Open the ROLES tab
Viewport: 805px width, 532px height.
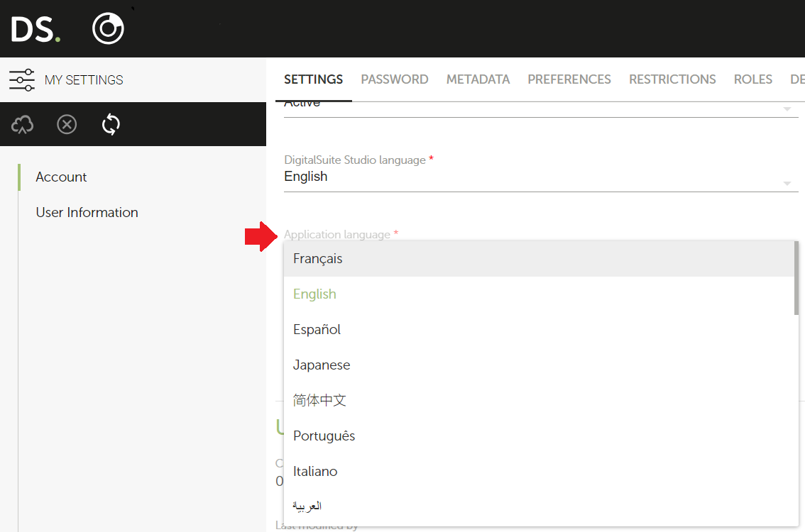(753, 79)
